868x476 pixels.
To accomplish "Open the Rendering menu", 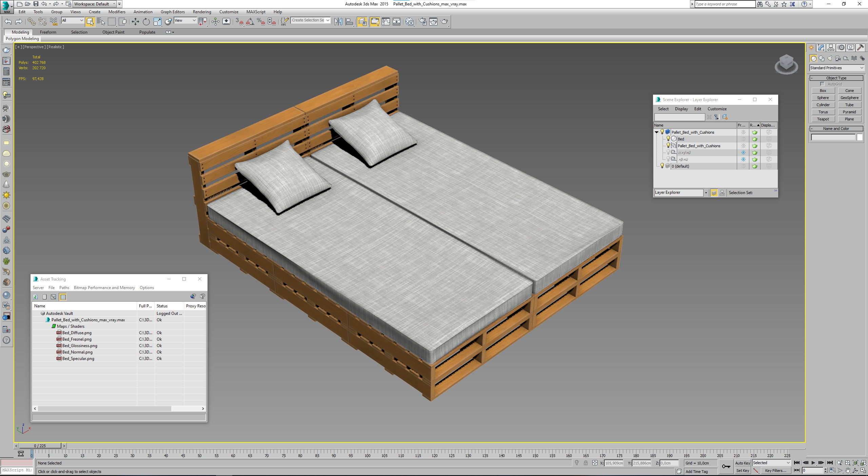I will tap(202, 12).
